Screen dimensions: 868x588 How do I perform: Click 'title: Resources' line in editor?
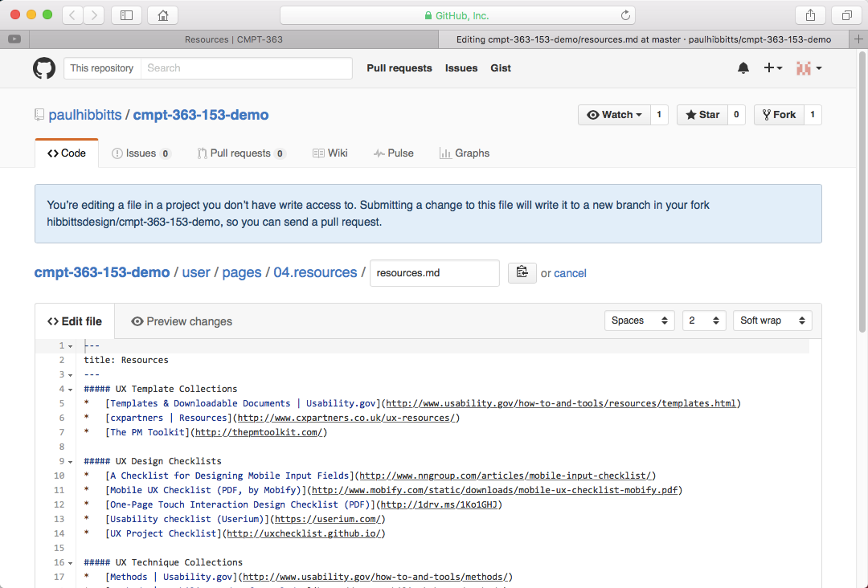click(126, 360)
